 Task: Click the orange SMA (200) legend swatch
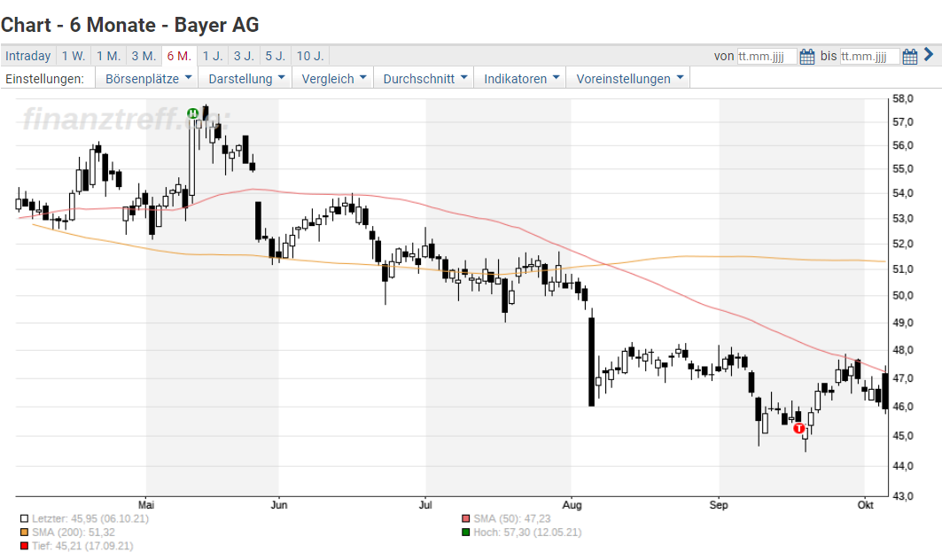click(24, 533)
